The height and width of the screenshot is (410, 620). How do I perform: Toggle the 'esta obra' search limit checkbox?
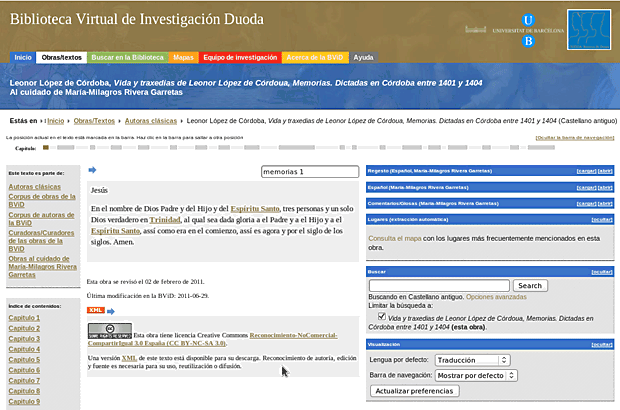tap(382, 315)
